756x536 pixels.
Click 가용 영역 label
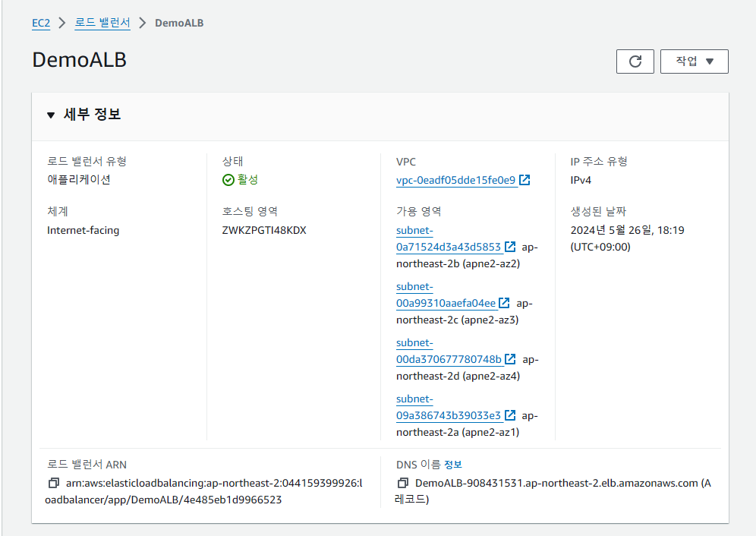(x=418, y=211)
